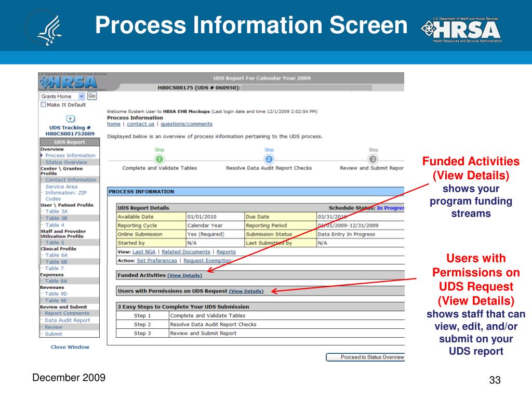Open Table 5 in sidebar
This screenshot has height=399, width=532.
(x=55, y=243)
